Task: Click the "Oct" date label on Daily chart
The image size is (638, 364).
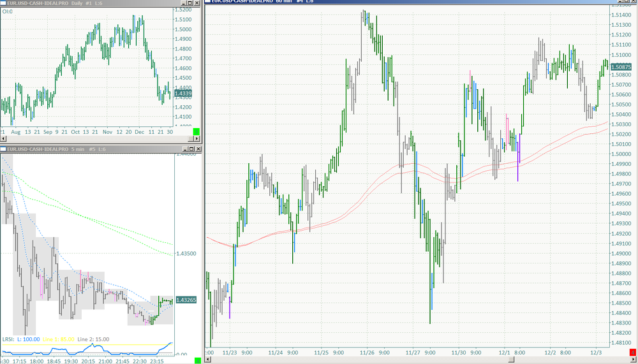Action: click(x=75, y=132)
